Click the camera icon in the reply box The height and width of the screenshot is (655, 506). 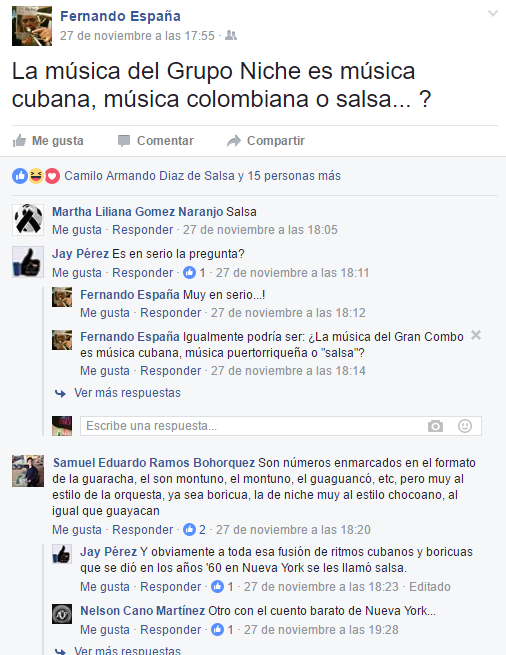(x=435, y=426)
